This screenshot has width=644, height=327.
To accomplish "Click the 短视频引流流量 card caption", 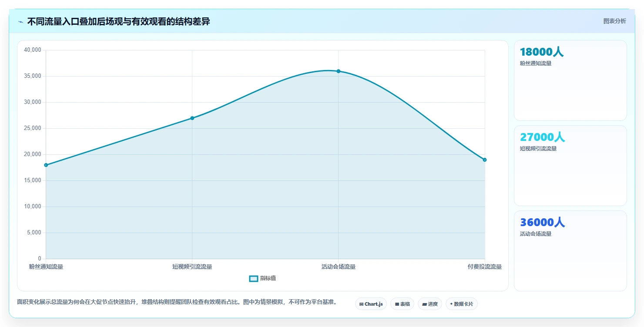I will point(538,149).
